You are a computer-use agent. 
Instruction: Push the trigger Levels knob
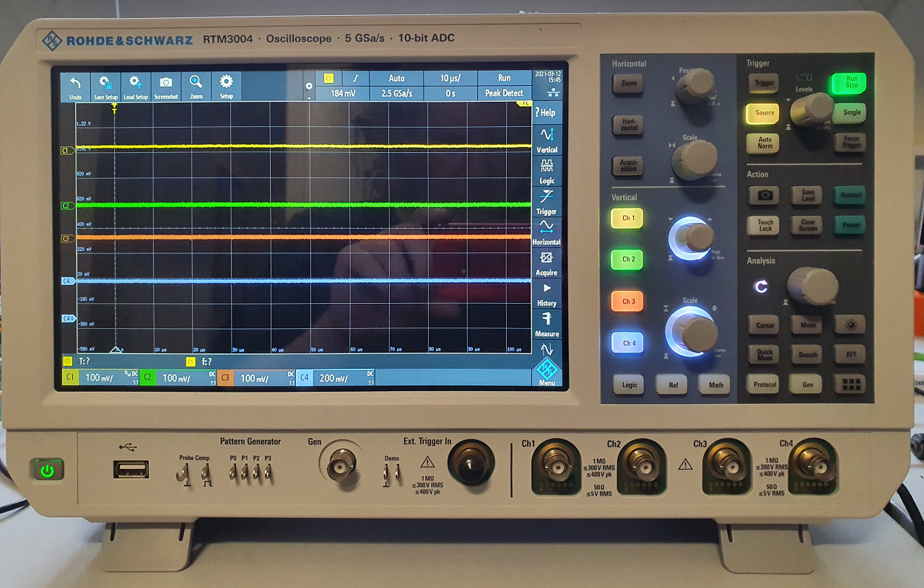[x=812, y=110]
